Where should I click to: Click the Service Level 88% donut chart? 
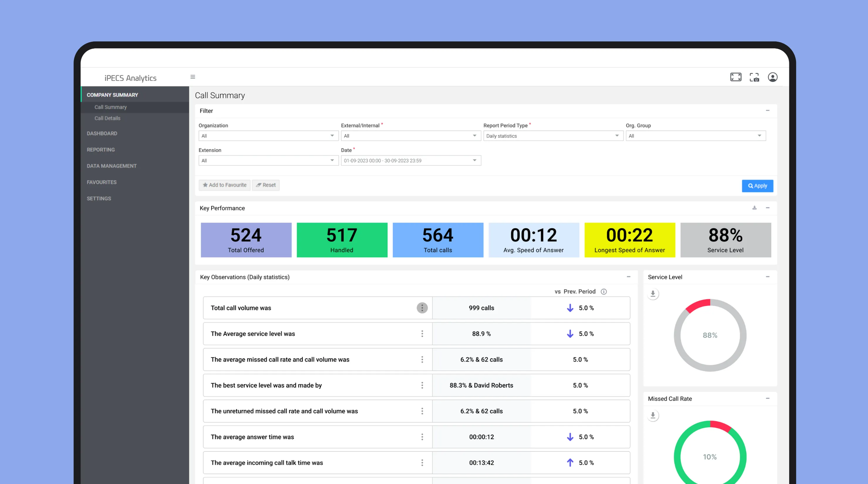click(x=709, y=335)
